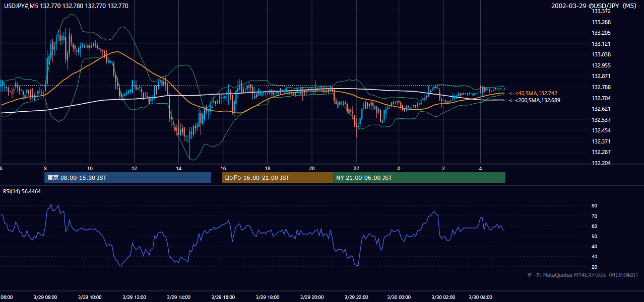Click hour label 10 under the price chart

90,168
